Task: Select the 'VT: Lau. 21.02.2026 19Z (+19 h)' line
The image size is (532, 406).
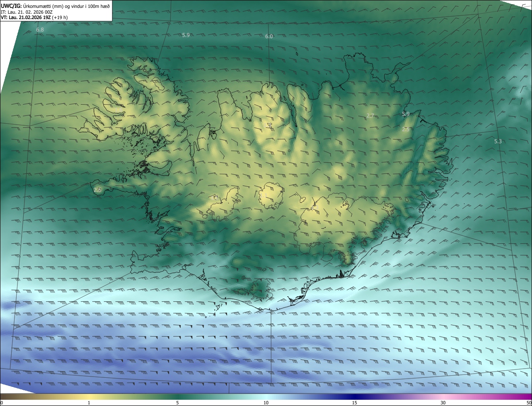Action: click(34, 17)
